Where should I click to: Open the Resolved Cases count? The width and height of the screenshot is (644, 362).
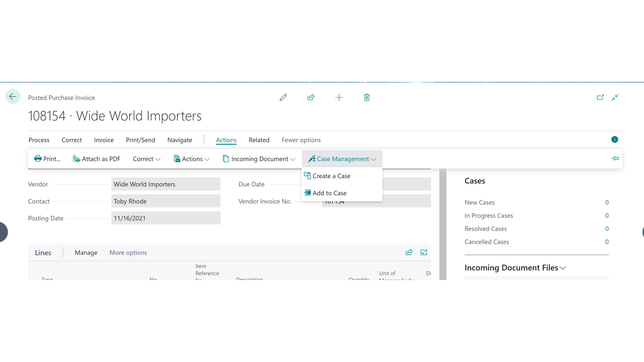[607, 229]
